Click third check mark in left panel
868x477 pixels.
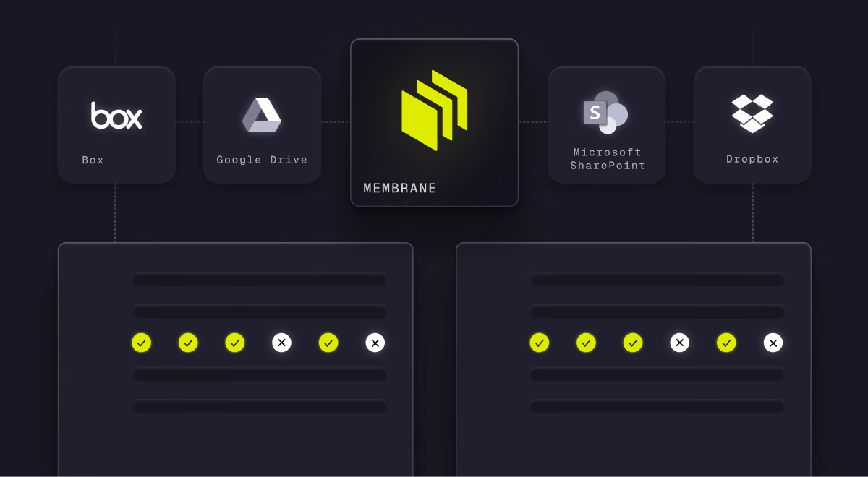pos(234,343)
